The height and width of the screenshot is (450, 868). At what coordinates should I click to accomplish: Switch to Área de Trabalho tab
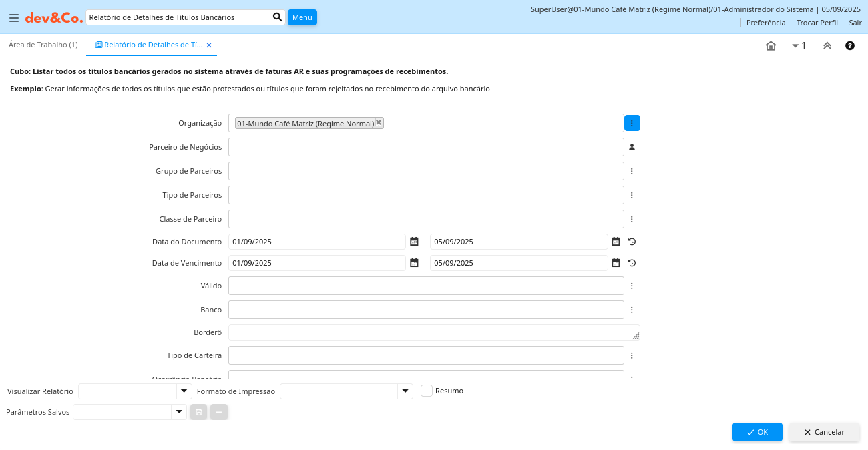pyautogui.click(x=43, y=45)
